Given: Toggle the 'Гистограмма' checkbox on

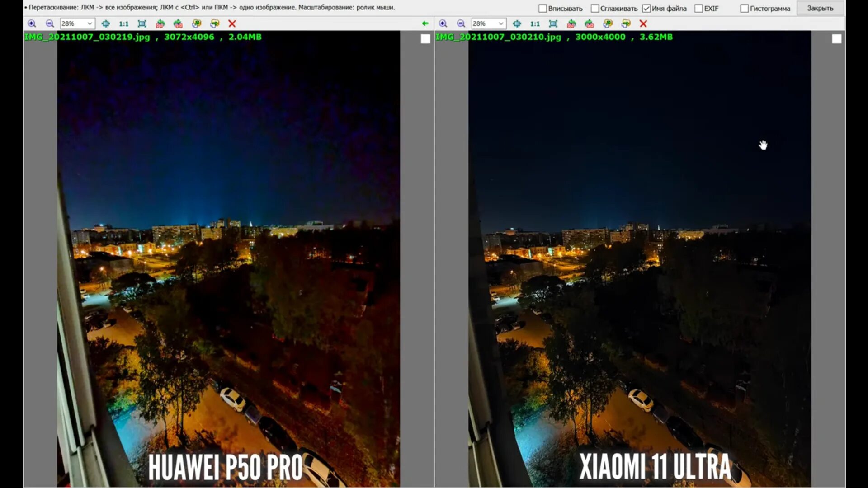Looking at the screenshot, I should 744,8.
